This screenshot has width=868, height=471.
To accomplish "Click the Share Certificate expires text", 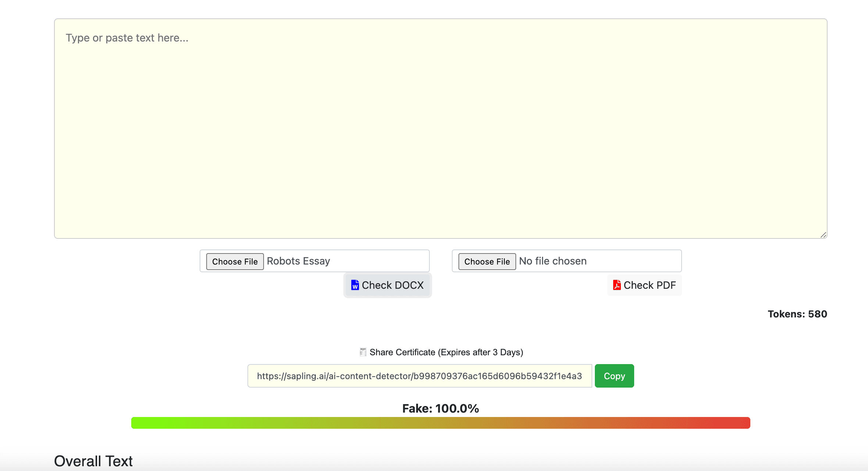I will click(x=446, y=352).
